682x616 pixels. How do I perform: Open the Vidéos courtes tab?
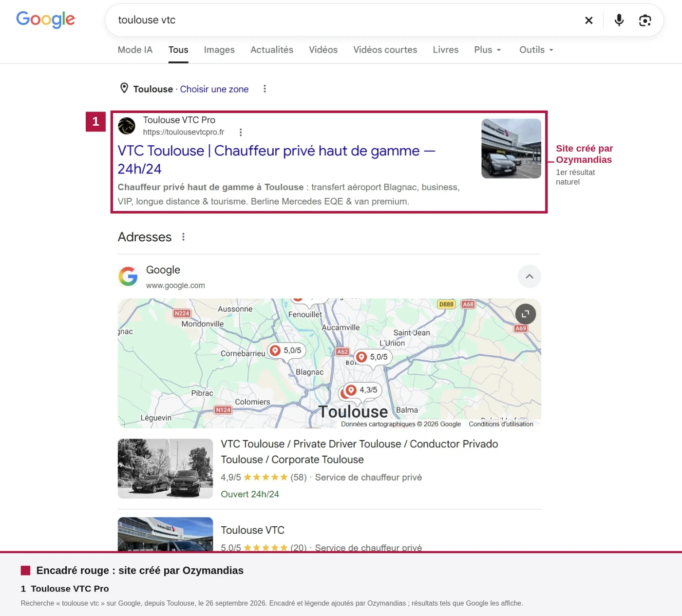385,50
